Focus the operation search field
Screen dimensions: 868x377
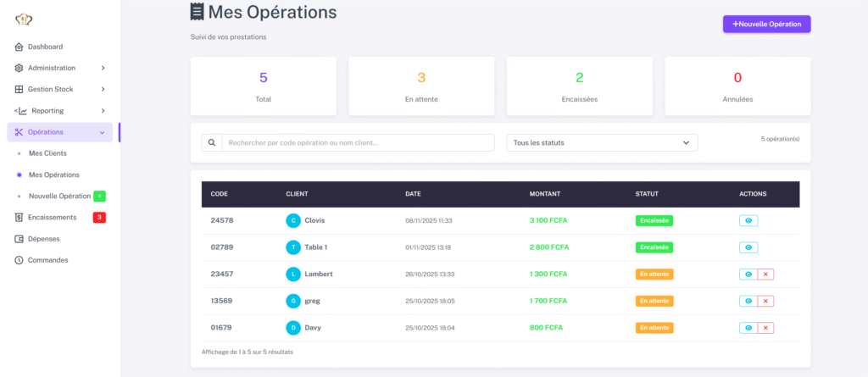pyautogui.click(x=357, y=142)
